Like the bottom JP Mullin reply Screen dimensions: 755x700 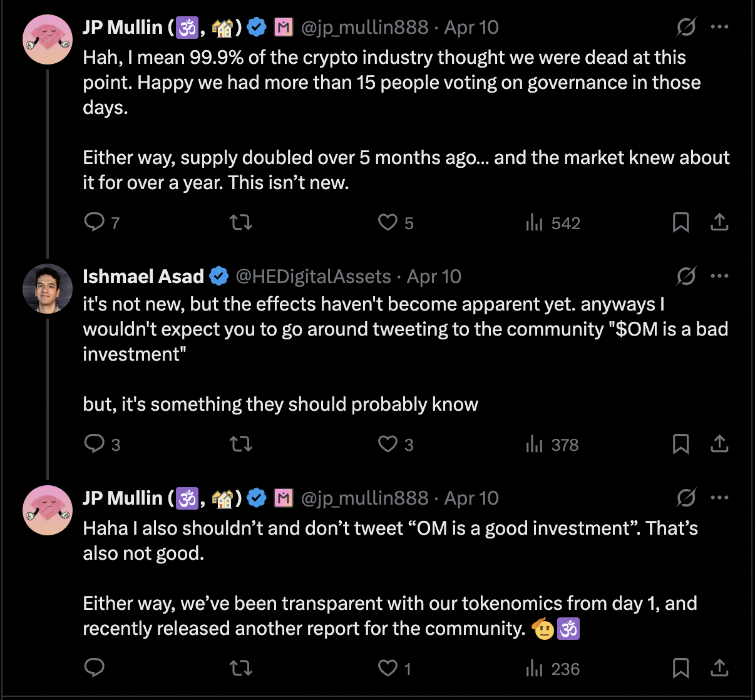click(x=388, y=668)
